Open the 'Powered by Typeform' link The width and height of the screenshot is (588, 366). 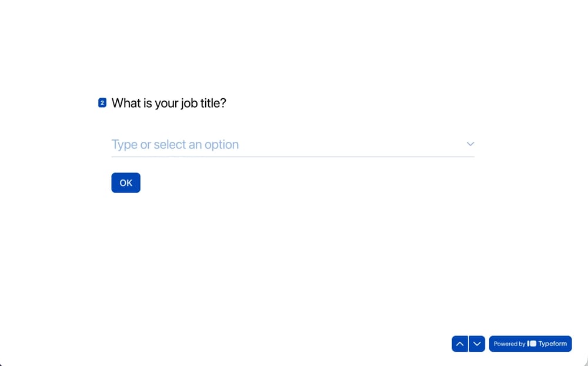[x=530, y=344]
